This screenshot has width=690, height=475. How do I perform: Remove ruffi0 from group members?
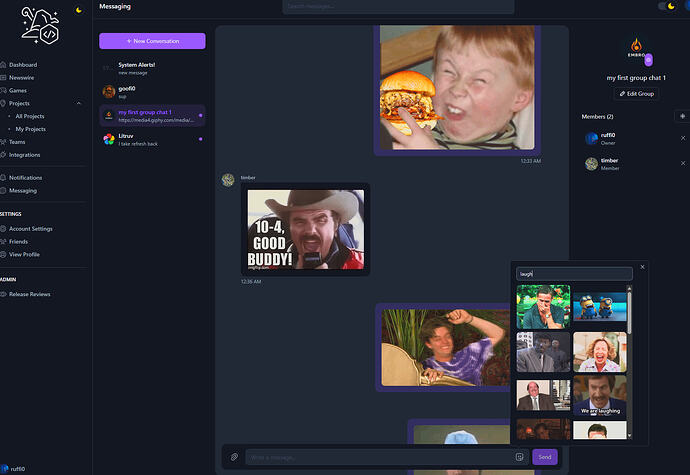tap(683, 138)
